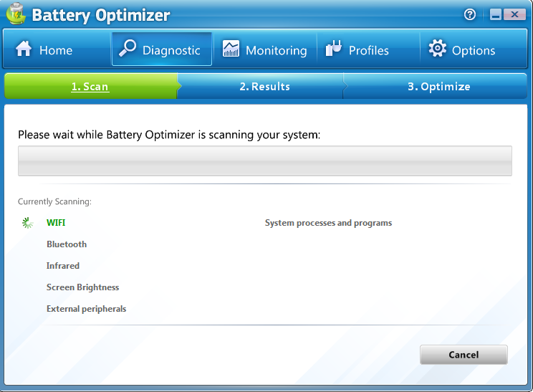Click the Battery Optimizer title text
The width and height of the screenshot is (533, 392).
100,15
